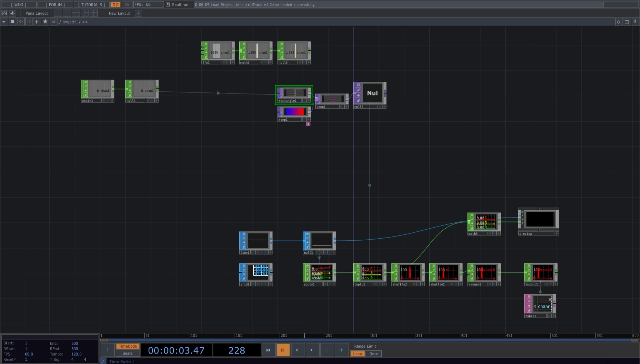
Task: Toggle the orange O|I perform mode switch
Action: point(115,5)
